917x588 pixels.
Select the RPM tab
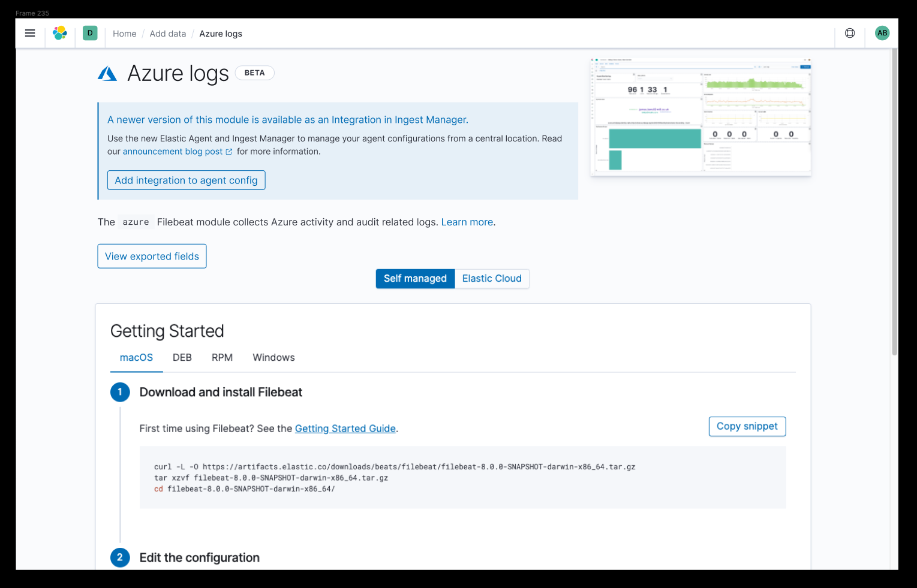coord(222,357)
